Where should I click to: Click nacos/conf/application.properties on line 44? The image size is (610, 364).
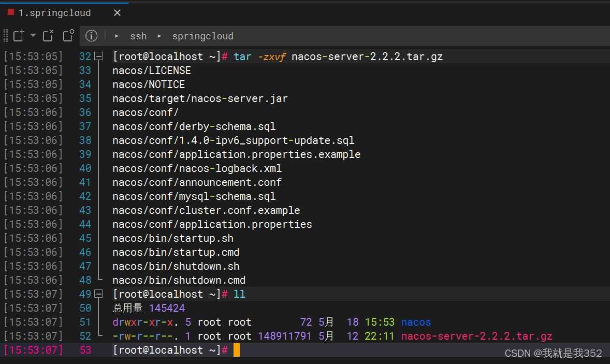click(212, 225)
